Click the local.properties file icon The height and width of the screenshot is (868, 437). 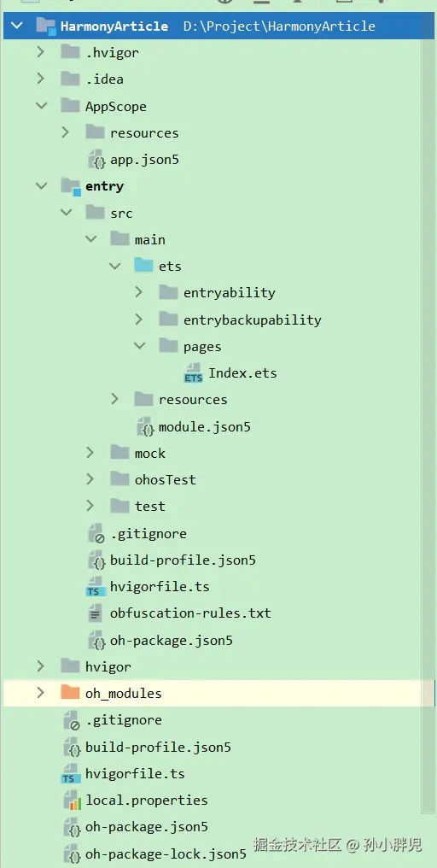tap(72, 801)
